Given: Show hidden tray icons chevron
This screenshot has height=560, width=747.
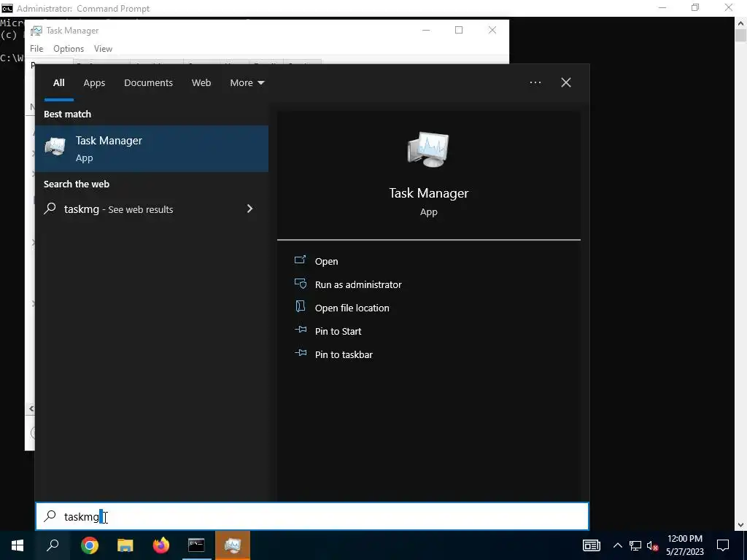Looking at the screenshot, I should [617, 545].
